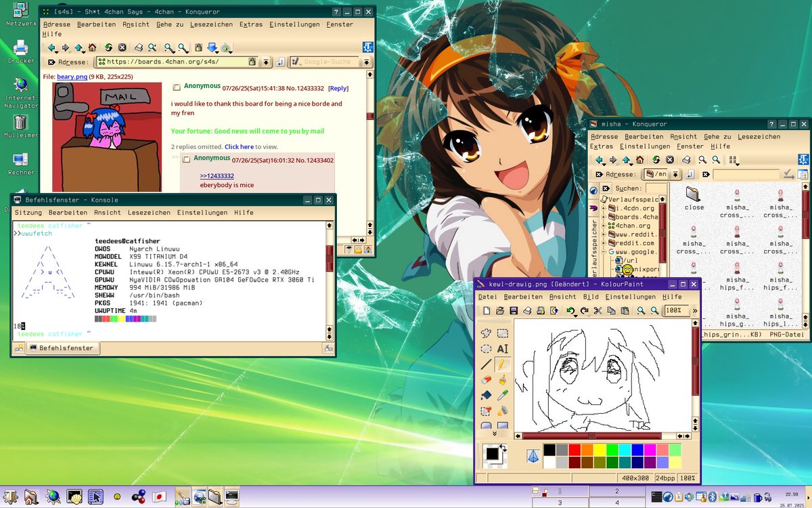This screenshot has width=812, height=508.
Task: Select the Flood Fill tool in KolourPaint
Action: point(486,395)
